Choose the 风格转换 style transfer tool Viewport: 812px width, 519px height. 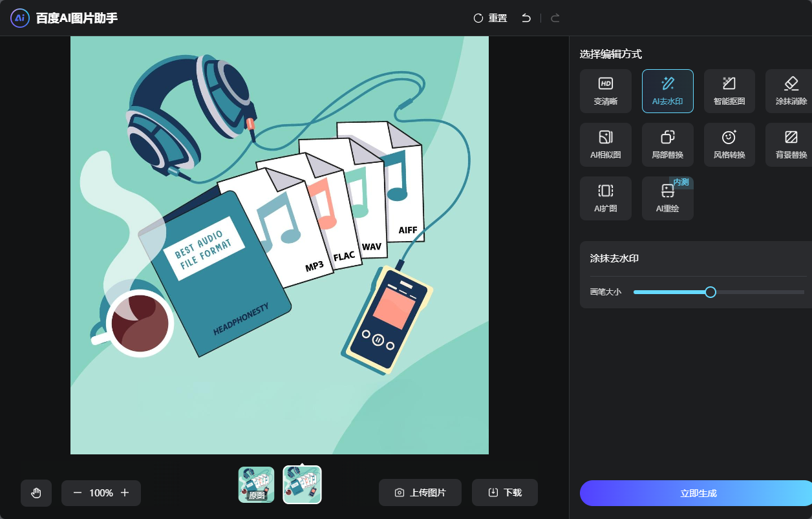pyautogui.click(x=729, y=145)
